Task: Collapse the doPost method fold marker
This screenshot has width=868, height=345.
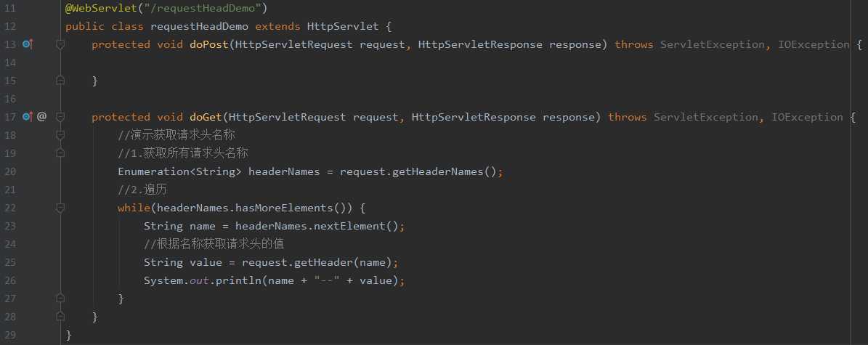Action: [x=60, y=44]
